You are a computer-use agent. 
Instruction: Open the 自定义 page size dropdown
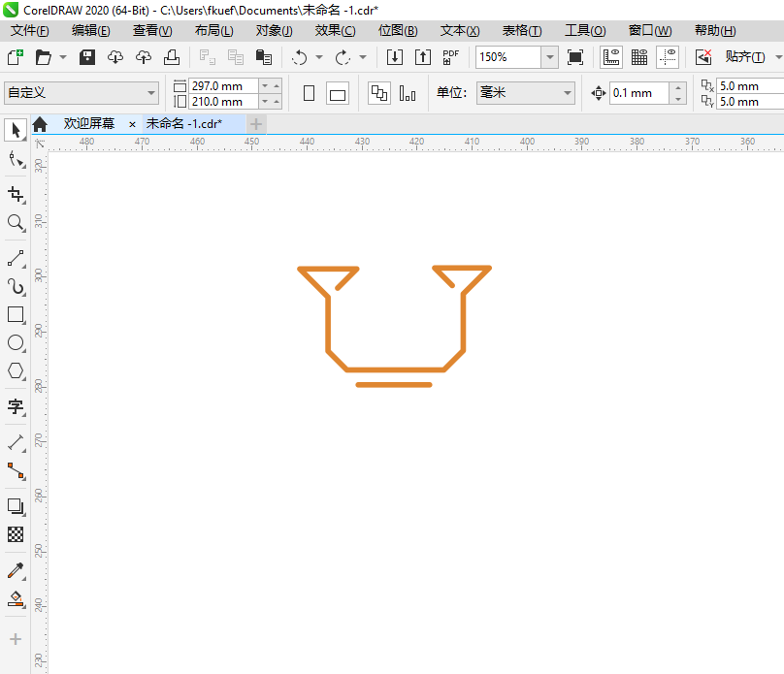click(x=81, y=93)
